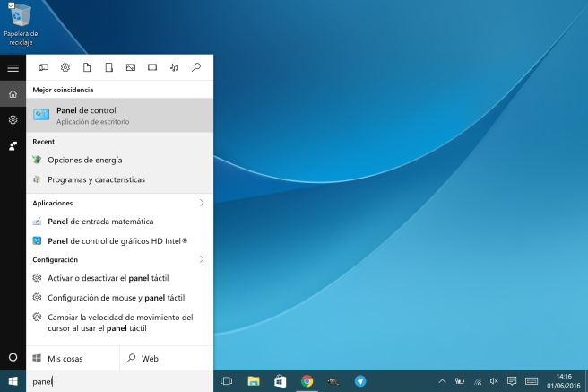Open File Explorer from taskbar

point(254,381)
